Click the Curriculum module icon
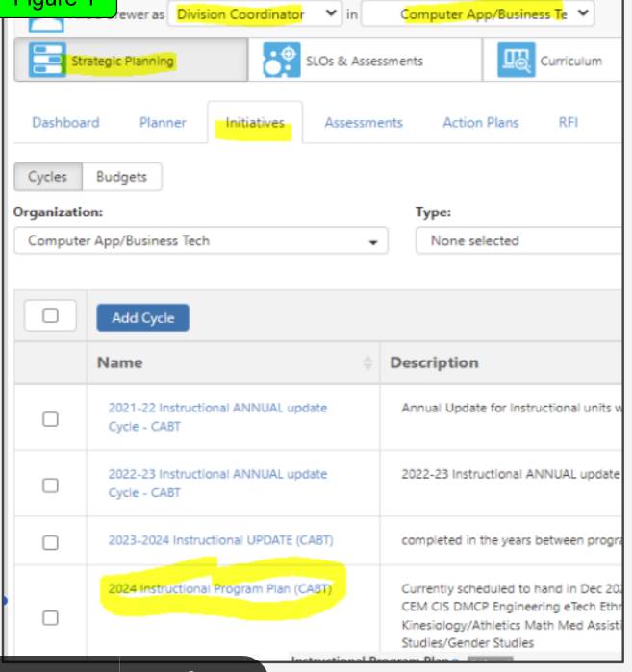The image size is (632, 672). pyautogui.click(x=516, y=62)
